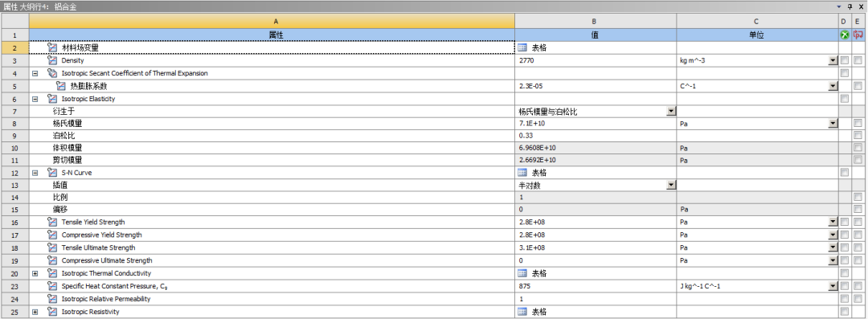The width and height of the screenshot is (868, 319).
Task: Open the 表格 table icon for 材料场变量
Action: click(522, 47)
